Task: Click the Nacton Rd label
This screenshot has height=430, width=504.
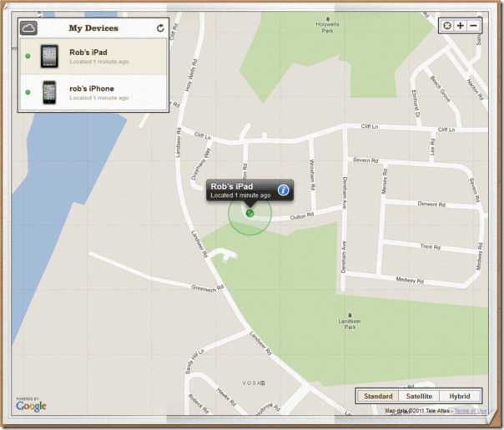Action: pyautogui.click(x=475, y=89)
